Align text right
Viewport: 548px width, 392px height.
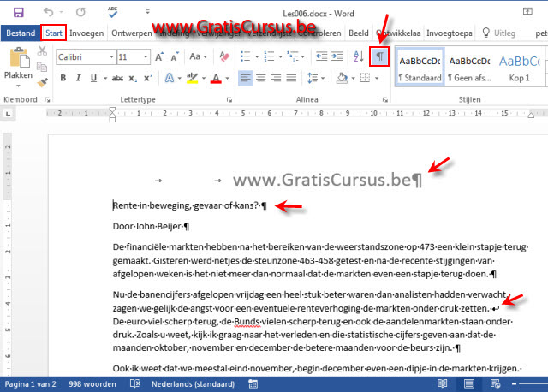276,78
